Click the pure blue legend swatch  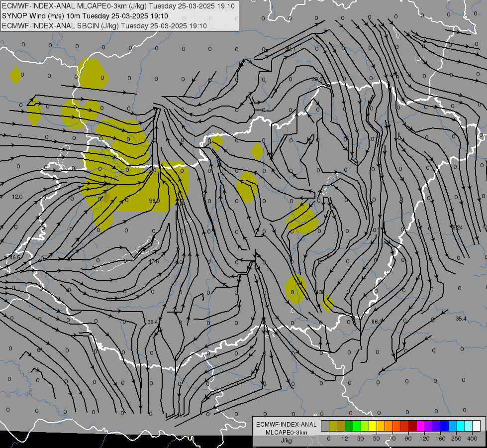click(444, 426)
